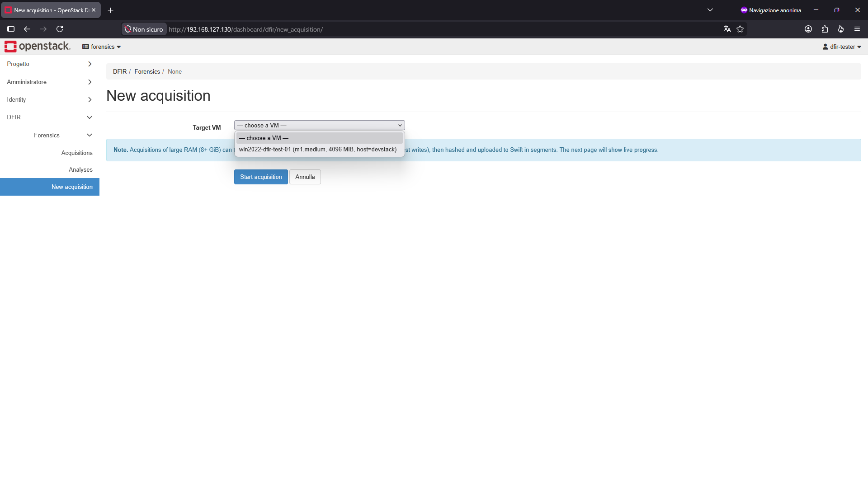This screenshot has width=868, height=488.
Task: Click the flame icon in browser toolbar
Action: tap(841, 29)
